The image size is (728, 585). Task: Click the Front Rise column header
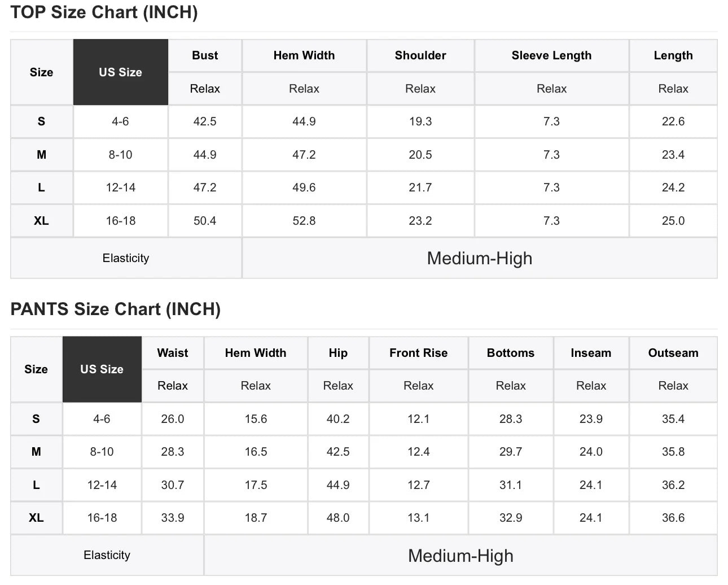[418, 353]
